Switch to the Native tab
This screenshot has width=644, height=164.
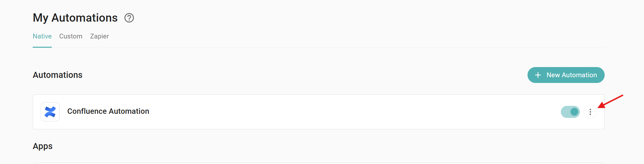click(x=42, y=36)
